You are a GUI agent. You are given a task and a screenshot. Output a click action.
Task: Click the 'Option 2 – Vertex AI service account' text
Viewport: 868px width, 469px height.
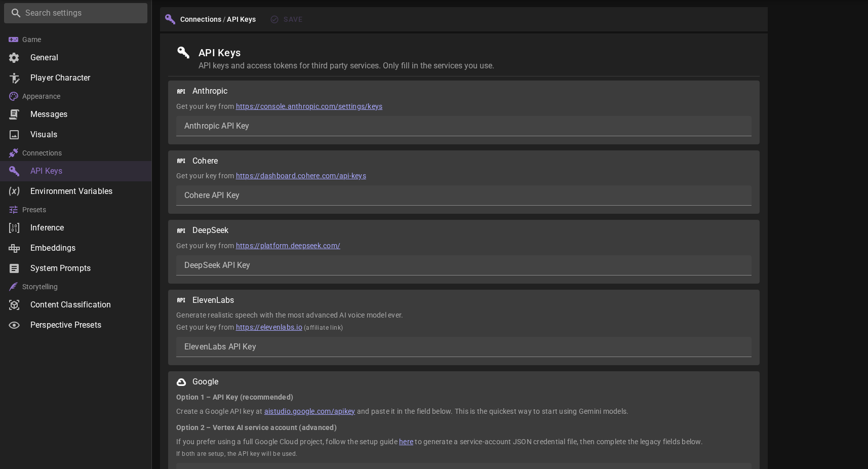click(x=256, y=427)
